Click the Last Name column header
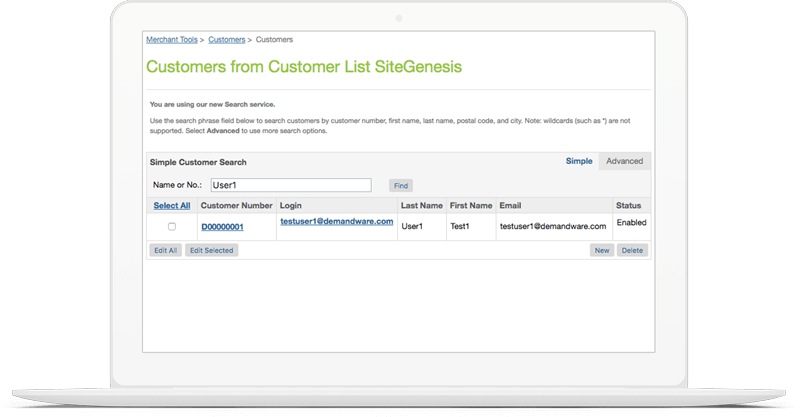Viewport: 800px width, 417px height. (422, 205)
